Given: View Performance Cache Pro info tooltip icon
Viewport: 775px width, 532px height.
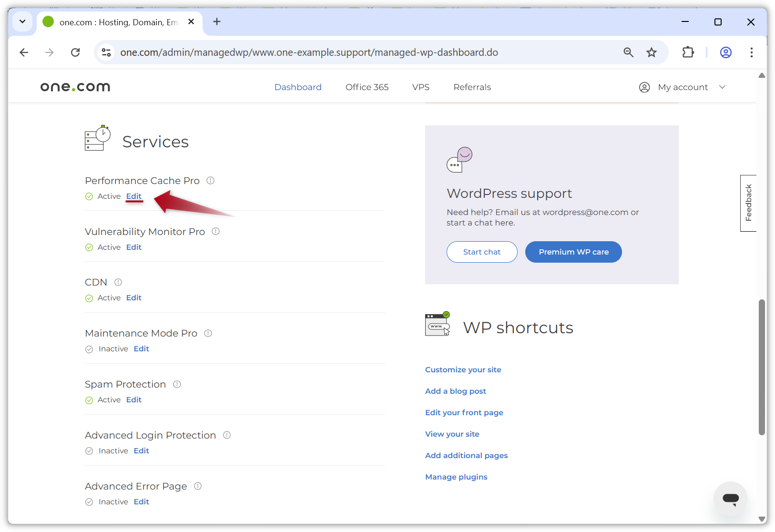Looking at the screenshot, I should tap(211, 181).
